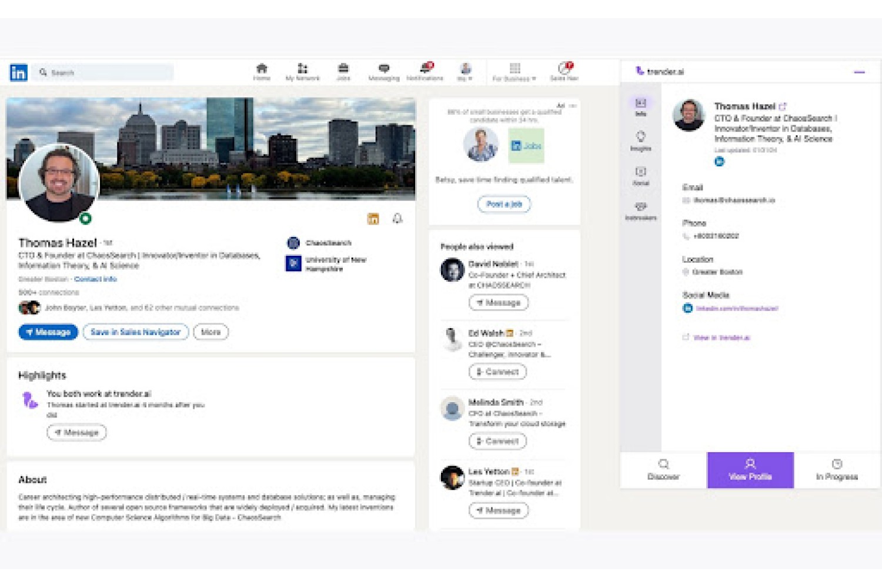Click the phone number in trender.ai panel
Screen dimensions: 882x588
[x=716, y=236]
